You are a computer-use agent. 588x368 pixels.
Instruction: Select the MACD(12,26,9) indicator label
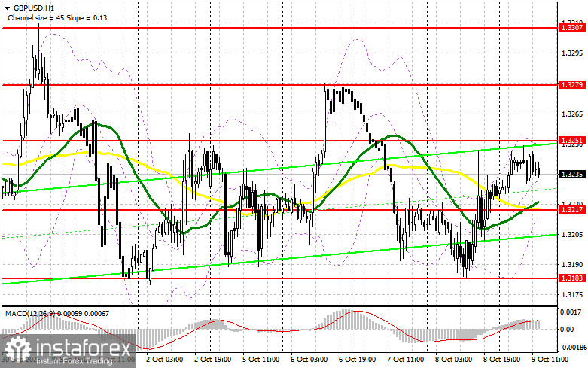pos(57,313)
